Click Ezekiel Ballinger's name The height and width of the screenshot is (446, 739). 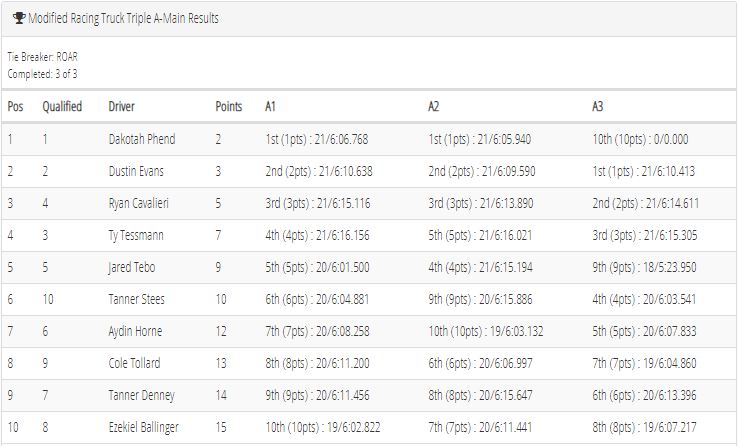pyautogui.click(x=144, y=427)
